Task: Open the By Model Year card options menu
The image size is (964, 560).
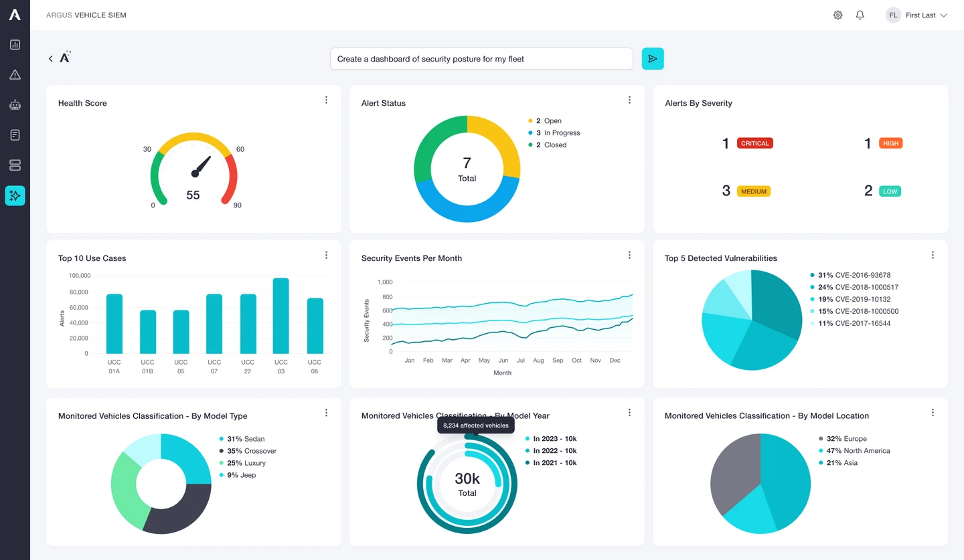Action: coord(629,413)
